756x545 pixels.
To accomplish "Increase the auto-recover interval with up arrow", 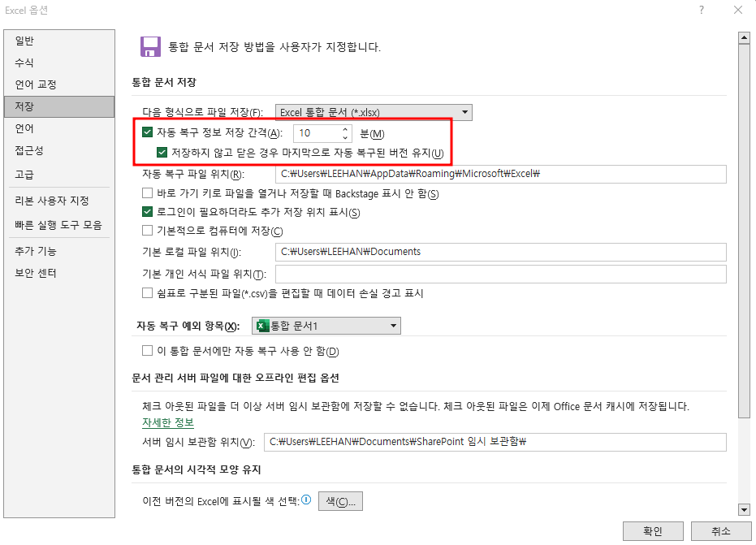I will (345, 129).
